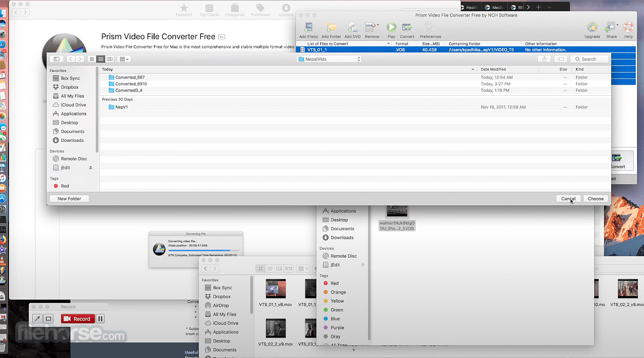644x358 pixels.
Task: Open the Purchased tab in App Store
Action: [260, 10]
